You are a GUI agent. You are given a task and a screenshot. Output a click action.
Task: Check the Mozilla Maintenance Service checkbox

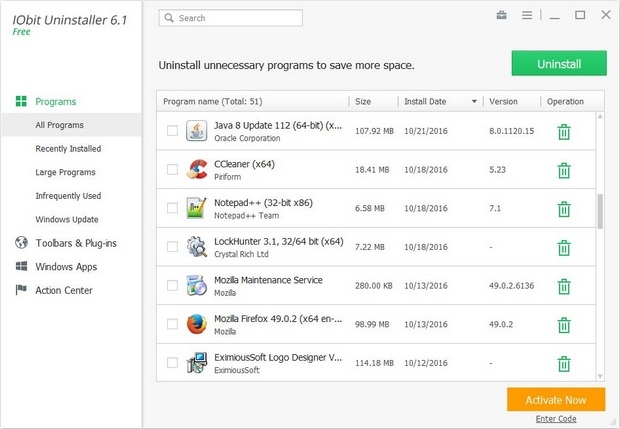(x=172, y=285)
